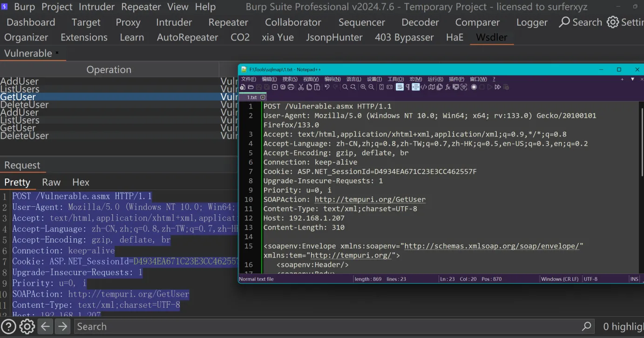
Task: Open Notepad++ 视图(V) menu
Action: point(311,79)
